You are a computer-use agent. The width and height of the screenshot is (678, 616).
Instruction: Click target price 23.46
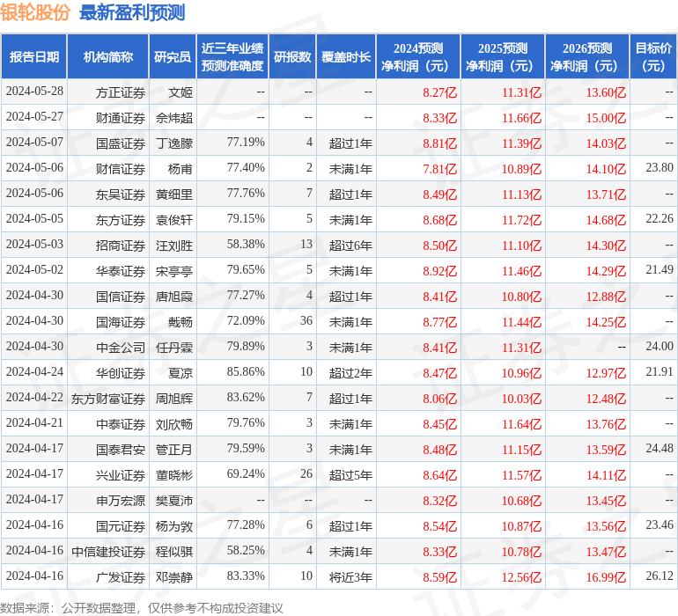click(x=660, y=524)
